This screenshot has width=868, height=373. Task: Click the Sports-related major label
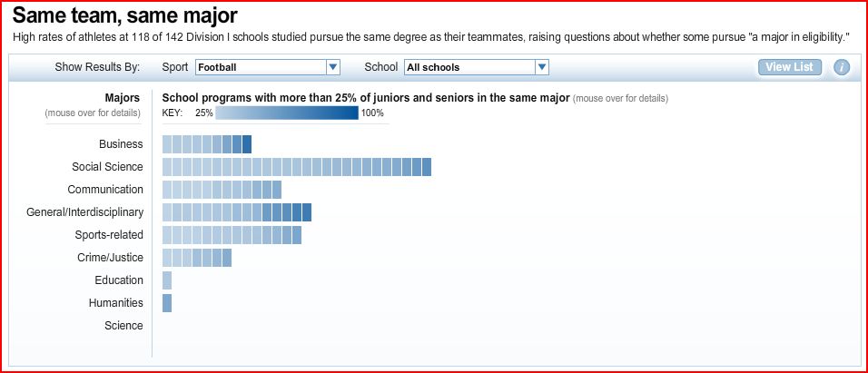(109, 235)
